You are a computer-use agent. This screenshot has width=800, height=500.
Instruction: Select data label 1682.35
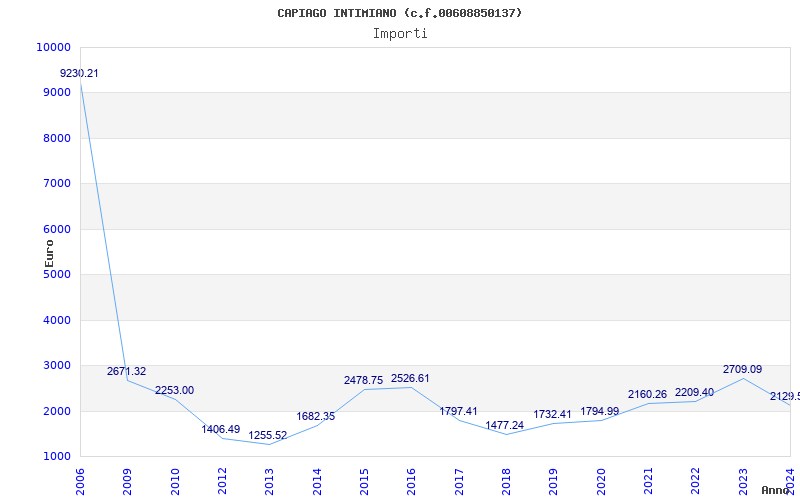pyautogui.click(x=316, y=416)
